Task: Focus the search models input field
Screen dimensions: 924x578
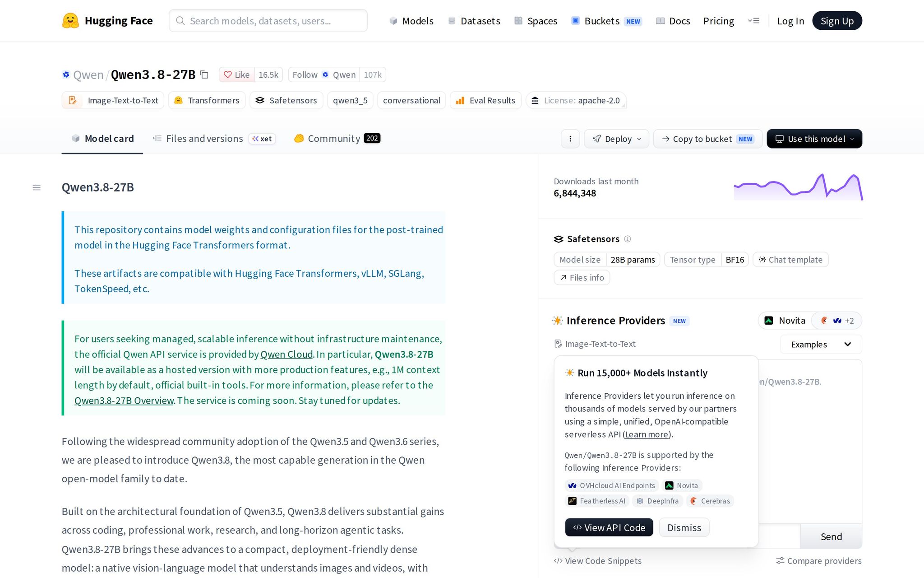Action: [268, 21]
